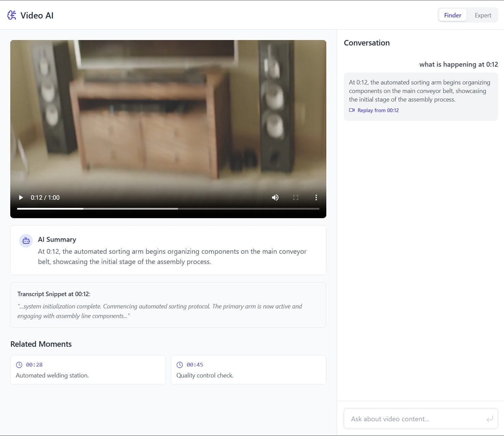
Task: Click the Ask about video content field
Action: coord(410,418)
